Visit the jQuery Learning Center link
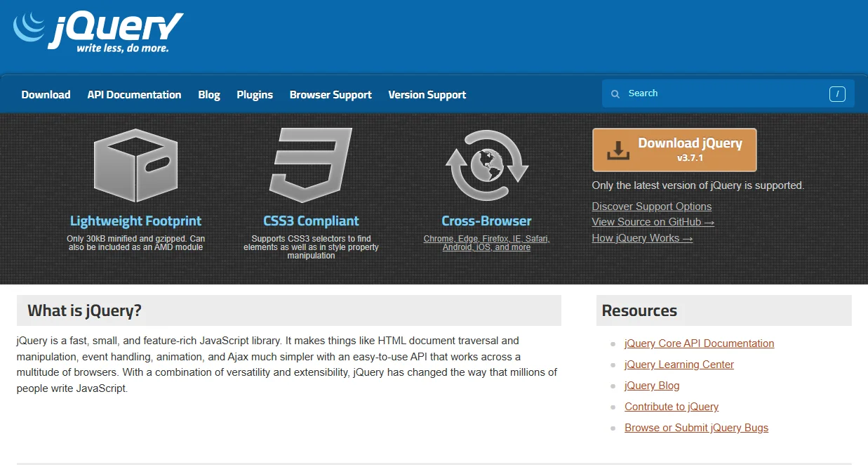 (679, 365)
